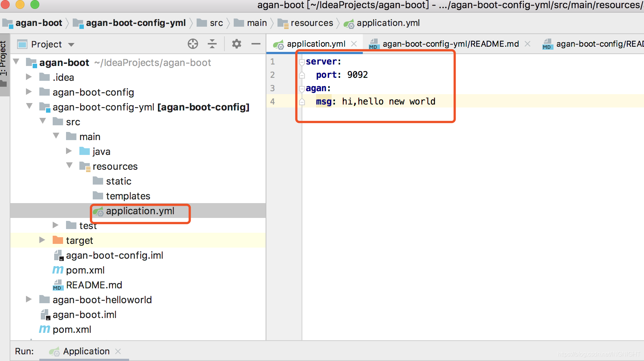Click the agan-boot.iml file icon

coord(45,315)
